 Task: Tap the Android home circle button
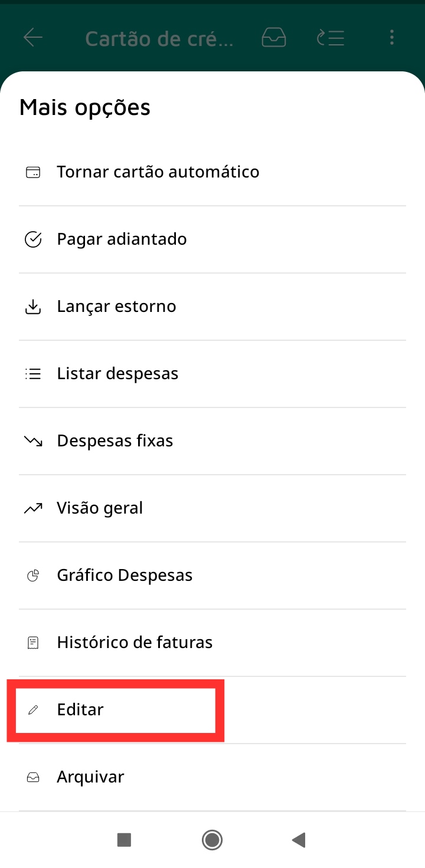coord(212,840)
